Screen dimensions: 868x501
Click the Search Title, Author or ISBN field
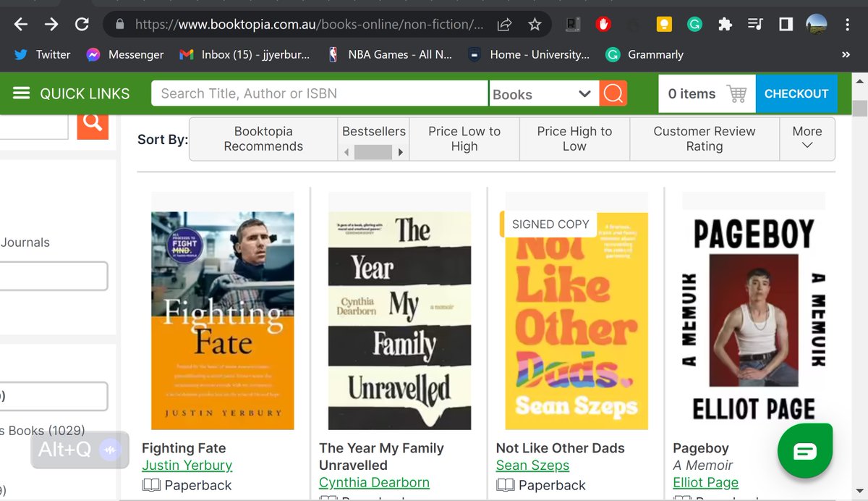click(319, 93)
